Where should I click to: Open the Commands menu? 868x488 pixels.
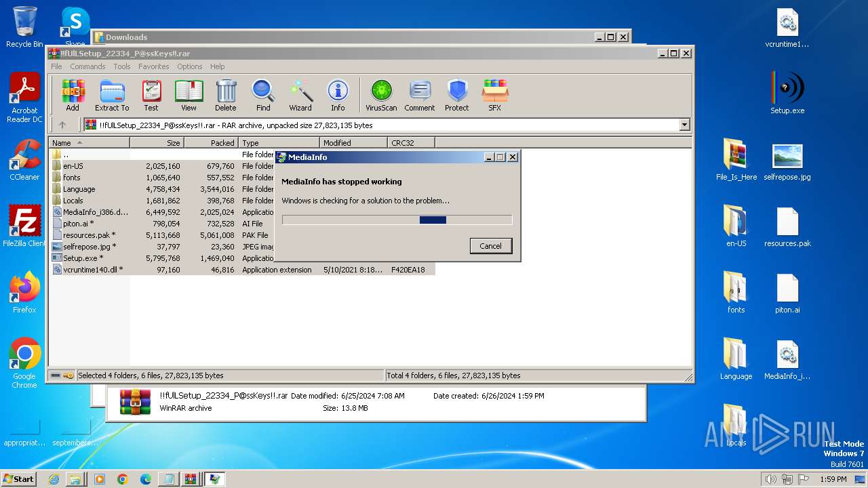pos(87,66)
